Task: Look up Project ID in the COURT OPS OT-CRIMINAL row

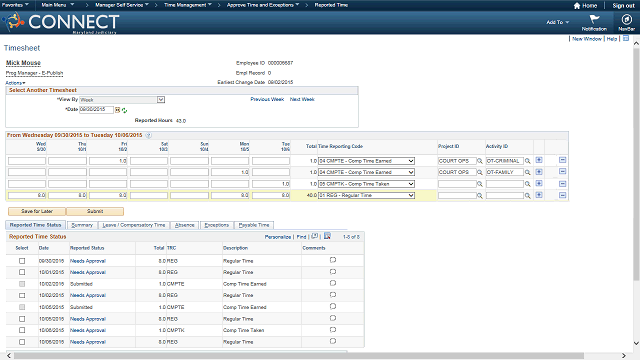Action: (x=480, y=161)
